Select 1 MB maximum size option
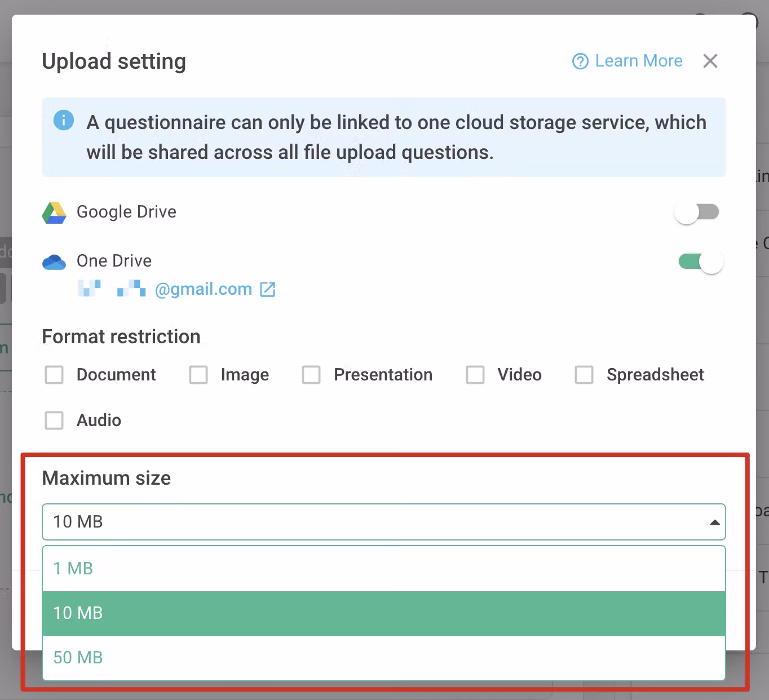The image size is (769, 700). point(383,569)
